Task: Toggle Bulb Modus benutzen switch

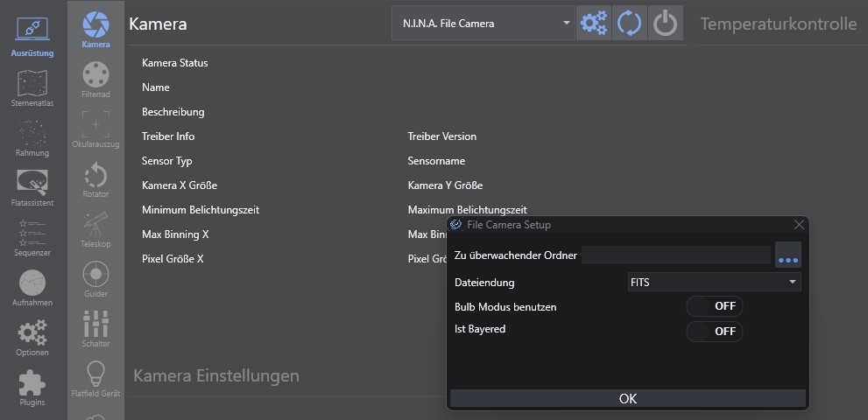Action: point(714,306)
